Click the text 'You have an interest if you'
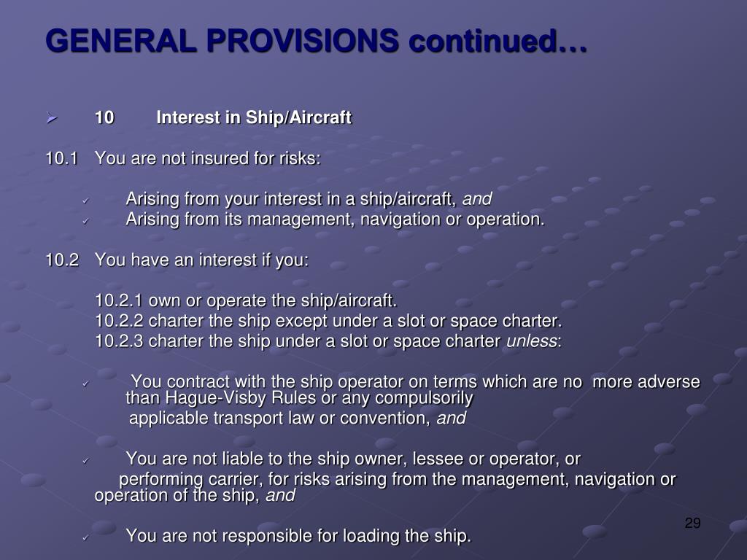 click(201, 260)
